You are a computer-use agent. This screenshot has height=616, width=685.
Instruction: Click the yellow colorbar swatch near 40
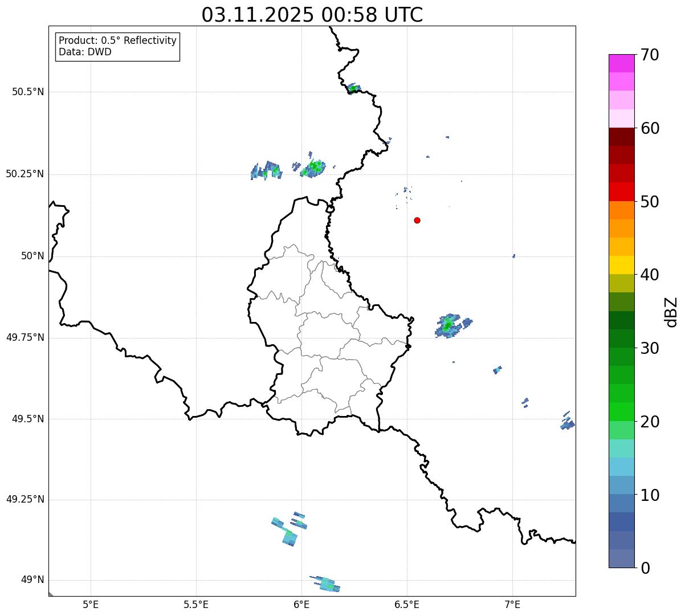click(621, 265)
